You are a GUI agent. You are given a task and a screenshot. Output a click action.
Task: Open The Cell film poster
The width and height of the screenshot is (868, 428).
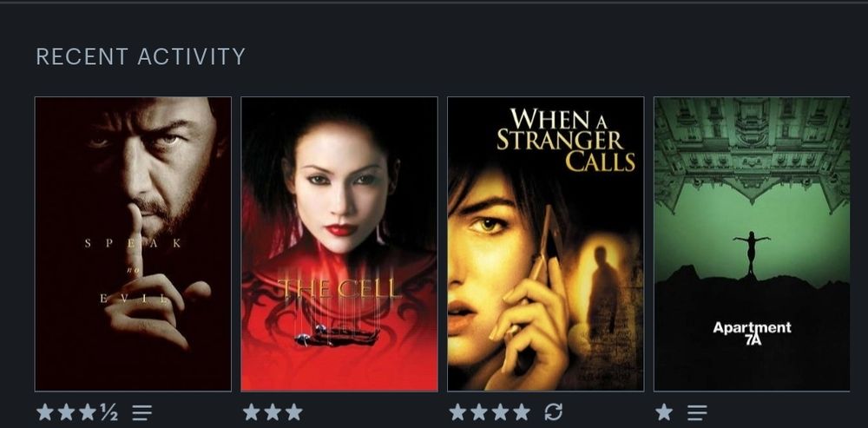(339, 244)
